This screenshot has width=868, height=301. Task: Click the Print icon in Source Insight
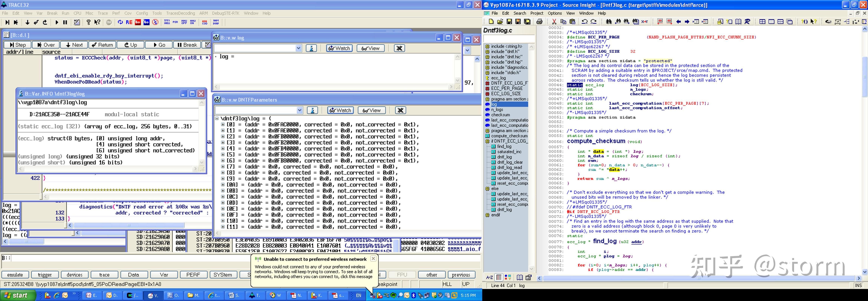[539, 22]
